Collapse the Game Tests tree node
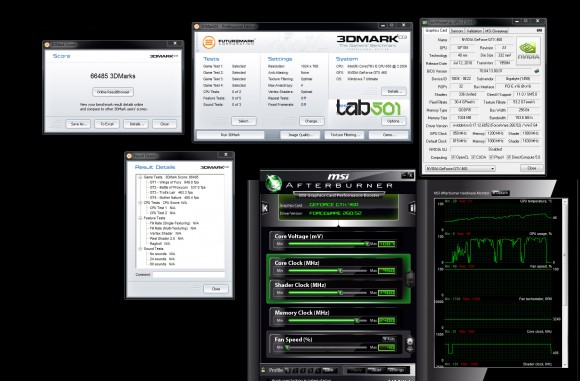This screenshot has height=381, width=580. 140,178
